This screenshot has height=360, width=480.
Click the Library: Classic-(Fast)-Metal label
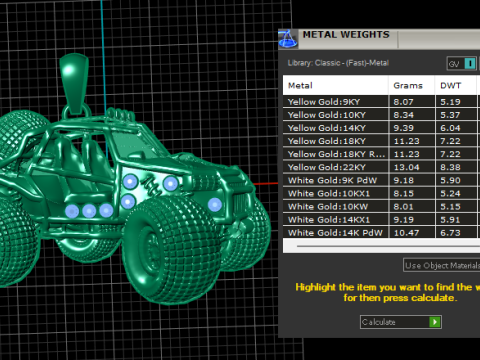click(338, 63)
